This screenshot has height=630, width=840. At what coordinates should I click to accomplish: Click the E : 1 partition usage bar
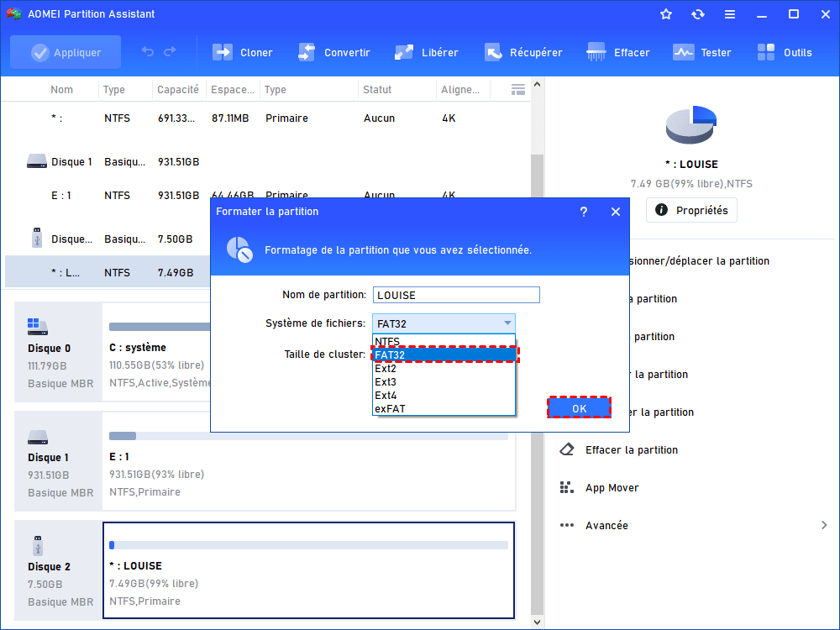[308, 436]
